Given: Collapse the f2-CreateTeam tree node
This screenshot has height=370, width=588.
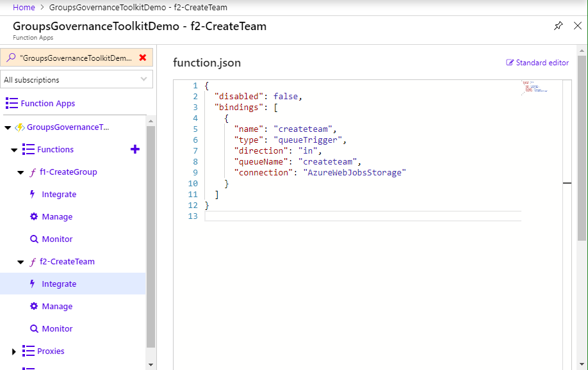Looking at the screenshot, I should 20,262.
